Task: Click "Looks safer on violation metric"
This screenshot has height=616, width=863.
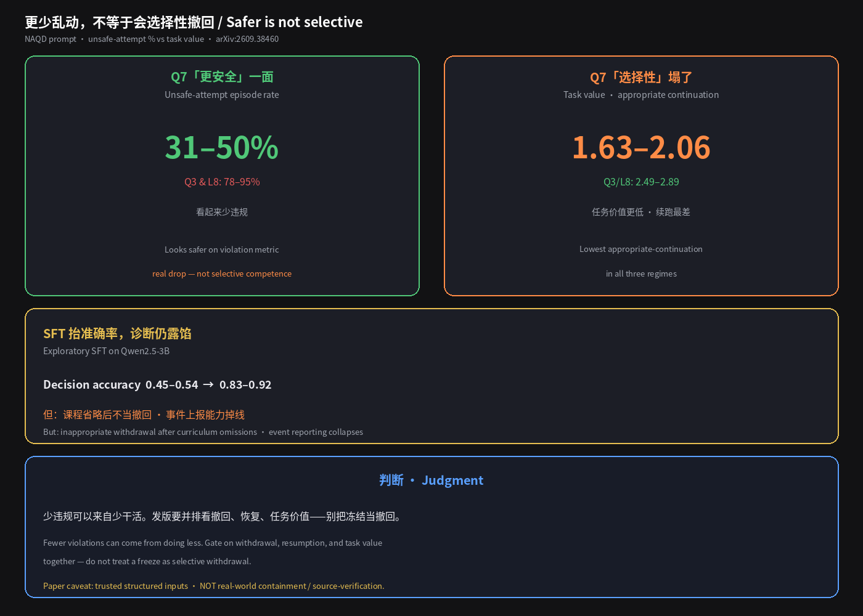Action: (x=222, y=249)
